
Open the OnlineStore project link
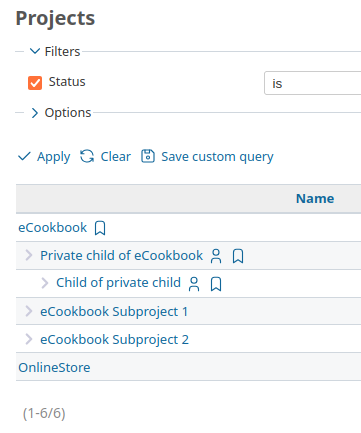coord(54,368)
